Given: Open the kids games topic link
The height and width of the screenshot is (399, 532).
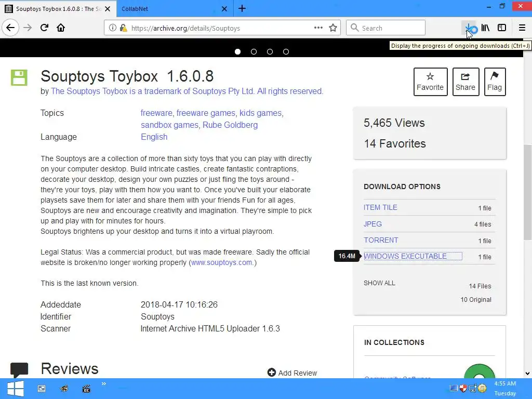Looking at the screenshot, I should click(x=261, y=113).
